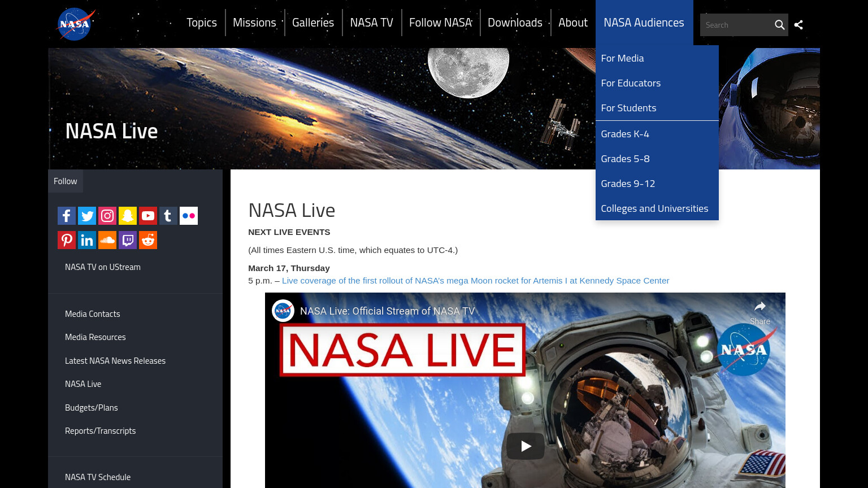Viewport: 868px width, 488px height.
Task: Open Latest NASA News Releases link
Action: pos(115,361)
